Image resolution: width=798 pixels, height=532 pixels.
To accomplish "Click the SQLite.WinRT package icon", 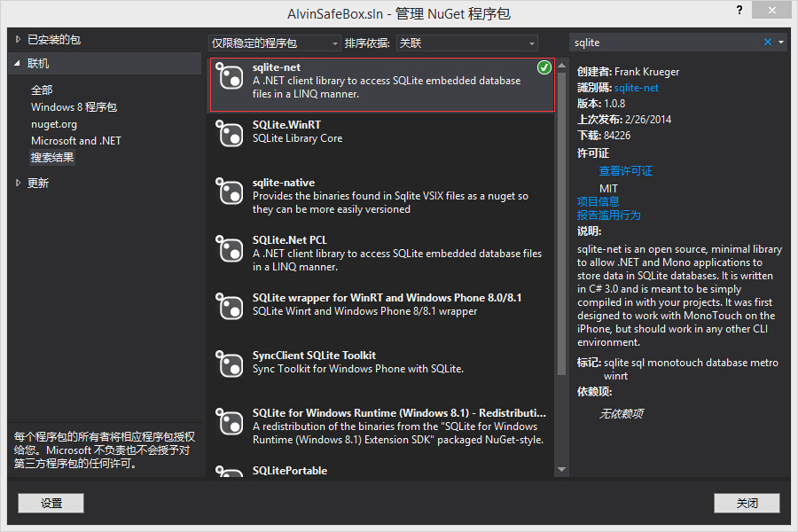I will pos(230,133).
